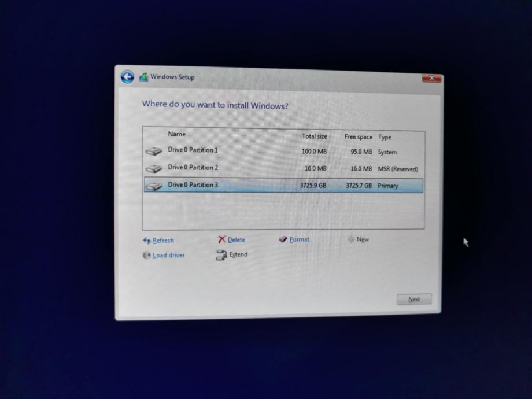Screen dimensions: 532x399
Task: Delete the selected partition via Delete link
Action: 237,239
